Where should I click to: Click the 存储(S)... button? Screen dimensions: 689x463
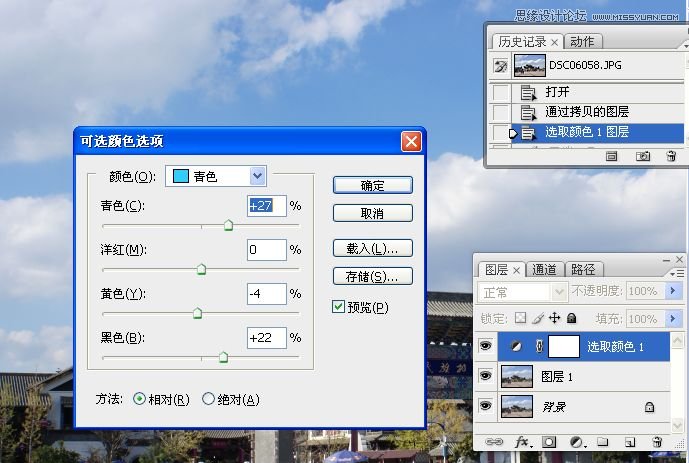coord(373,276)
